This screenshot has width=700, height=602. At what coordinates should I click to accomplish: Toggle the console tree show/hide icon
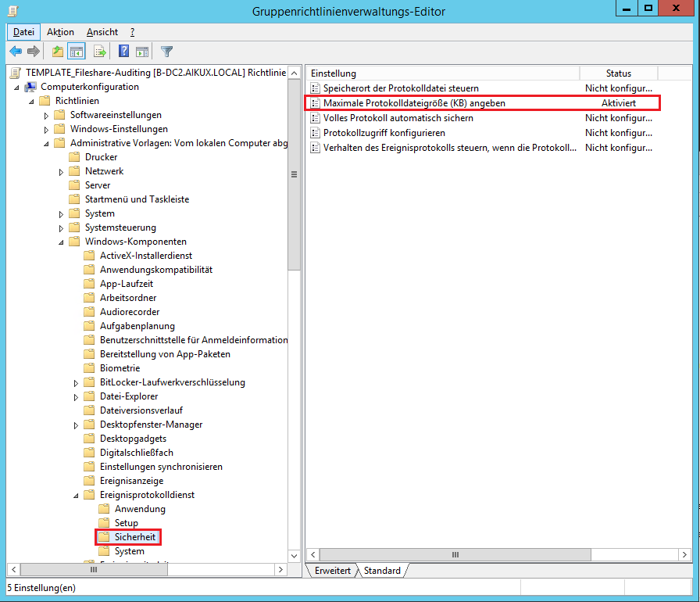77,52
